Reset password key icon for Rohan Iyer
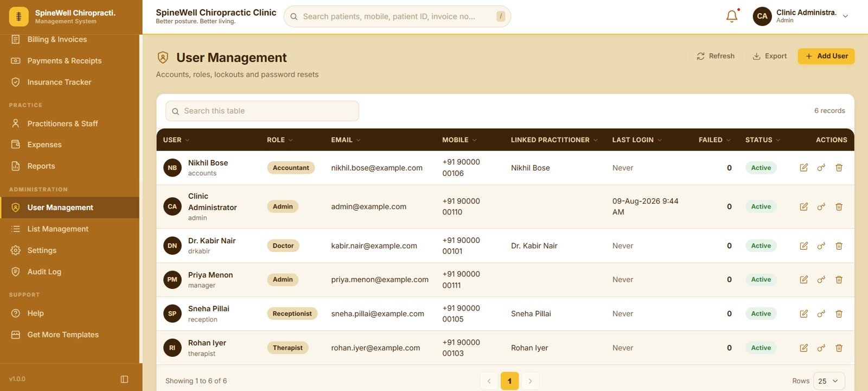This screenshot has height=391, width=868. (821, 348)
